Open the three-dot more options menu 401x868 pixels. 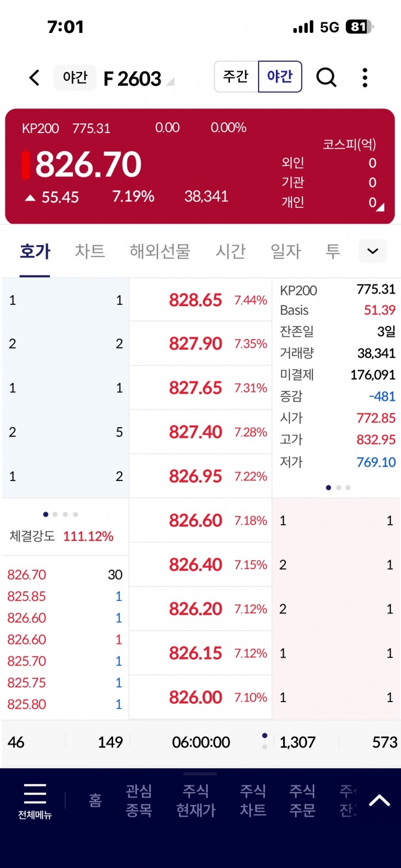coord(364,78)
